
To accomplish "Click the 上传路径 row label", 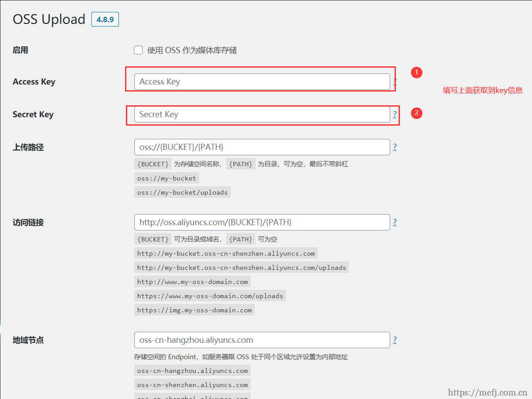I will (28, 147).
